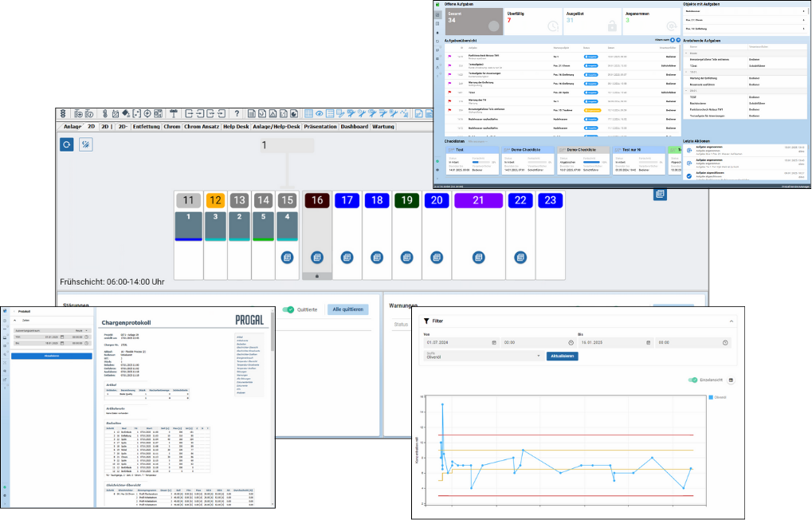Click the question mark help icon in the toolbar
This screenshot has width=812, height=520.
pyautogui.click(x=237, y=113)
